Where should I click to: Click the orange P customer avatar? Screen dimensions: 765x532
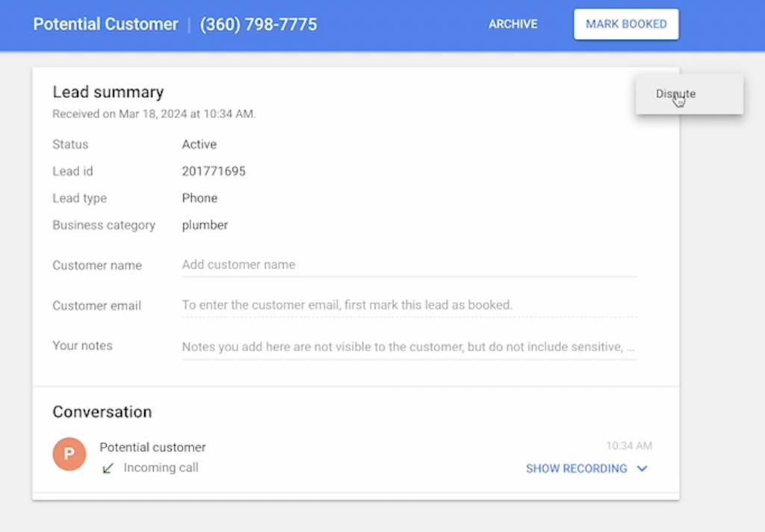[69, 454]
